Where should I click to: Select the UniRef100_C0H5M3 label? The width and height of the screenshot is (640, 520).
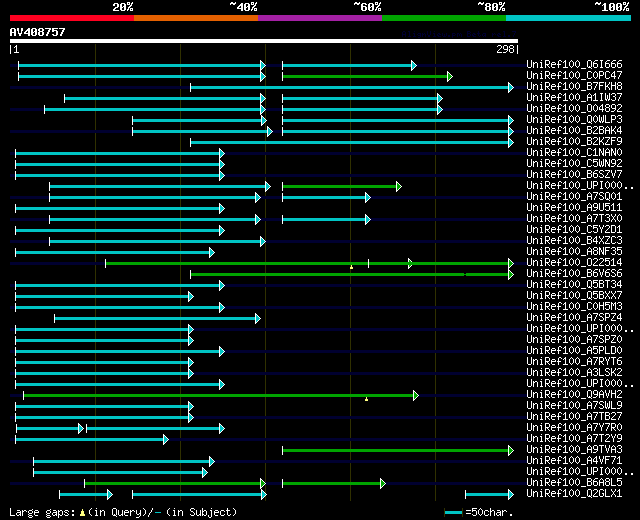pyautogui.click(x=574, y=307)
